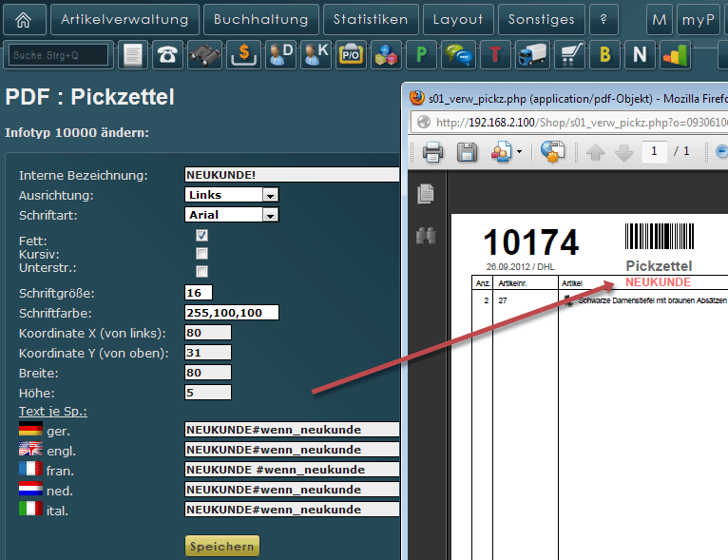This screenshot has width=728, height=560.
Task: Open the PDF page thumbnails panel icon
Action: [426, 194]
